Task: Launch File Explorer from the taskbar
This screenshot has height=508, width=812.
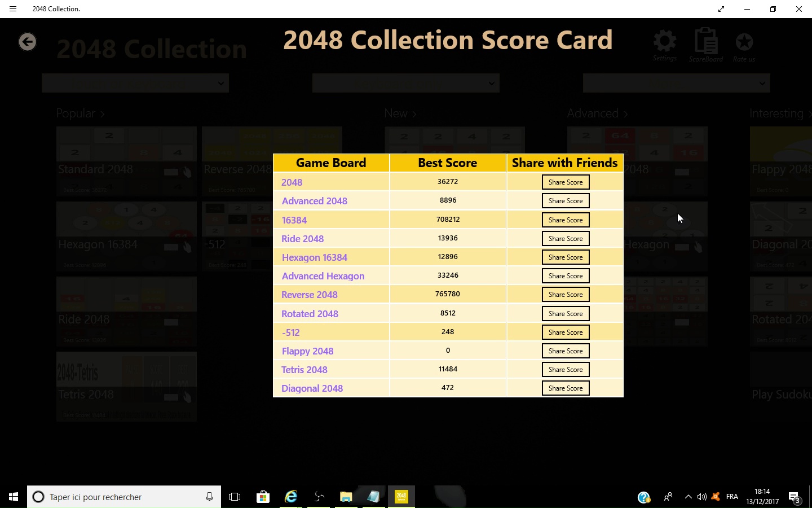Action: tap(346, 497)
